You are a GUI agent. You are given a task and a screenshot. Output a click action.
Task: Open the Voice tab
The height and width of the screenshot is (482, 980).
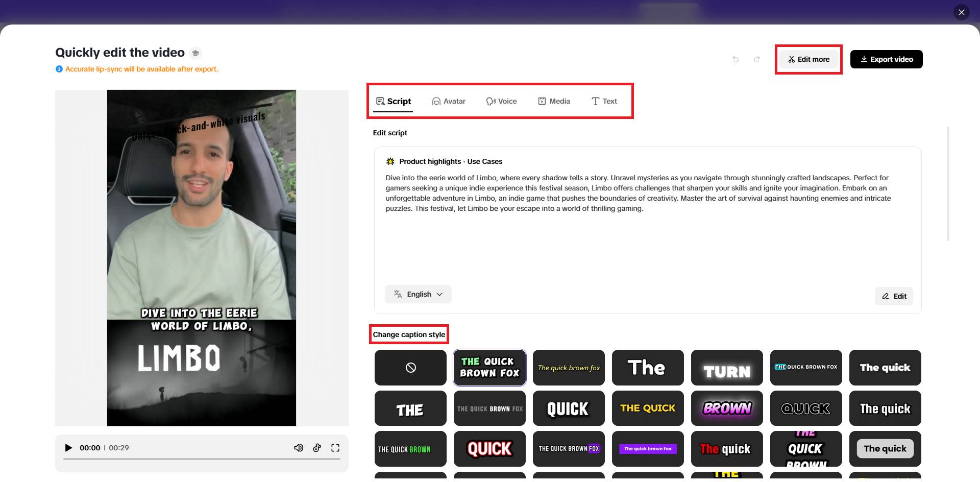(x=502, y=101)
